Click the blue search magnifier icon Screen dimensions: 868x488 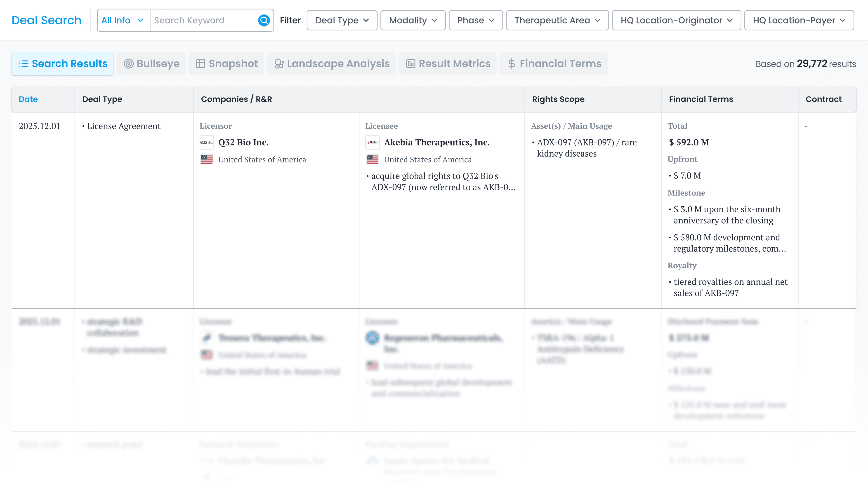(x=264, y=20)
